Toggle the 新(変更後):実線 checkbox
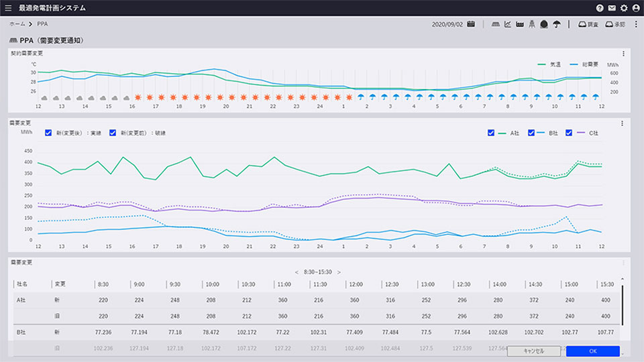 coord(48,133)
